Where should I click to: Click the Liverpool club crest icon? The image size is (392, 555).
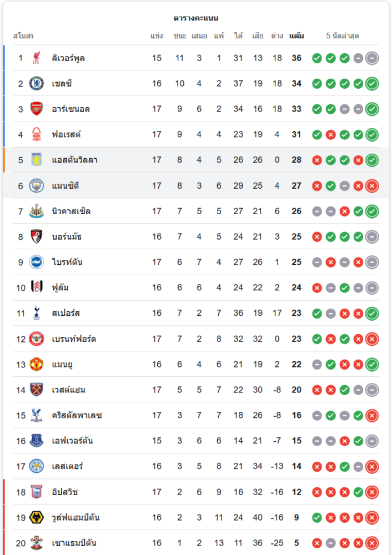37,58
